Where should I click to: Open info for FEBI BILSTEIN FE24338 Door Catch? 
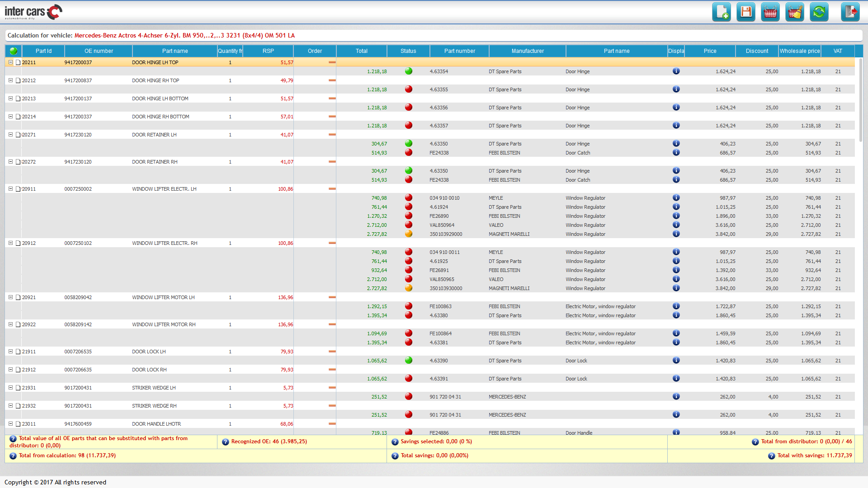click(676, 152)
